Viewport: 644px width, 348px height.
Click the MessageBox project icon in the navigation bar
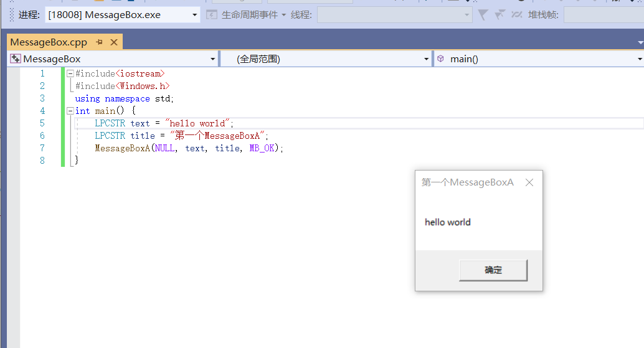15,59
